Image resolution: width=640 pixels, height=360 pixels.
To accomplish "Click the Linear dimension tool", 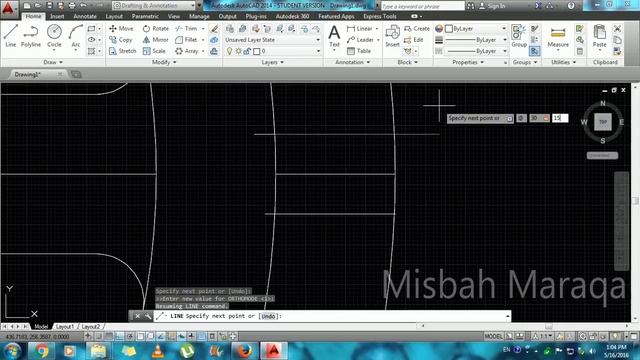I will coord(360,29).
